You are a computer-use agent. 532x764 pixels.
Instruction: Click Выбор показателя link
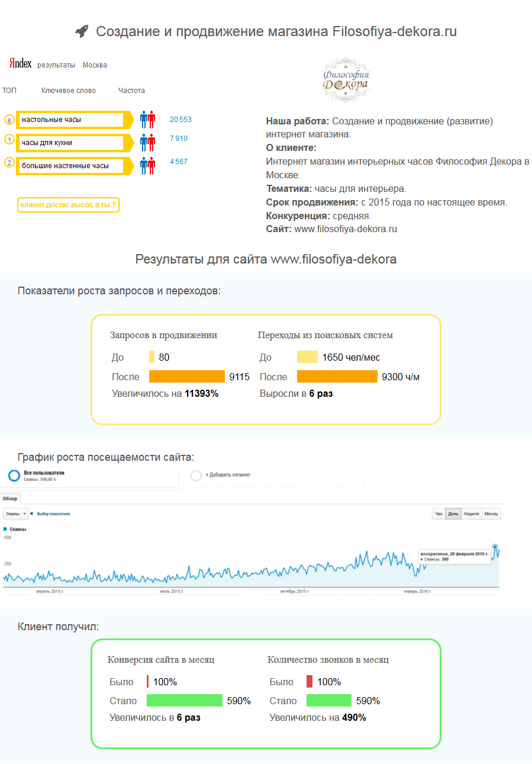pyautogui.click(x=53, y=513)
